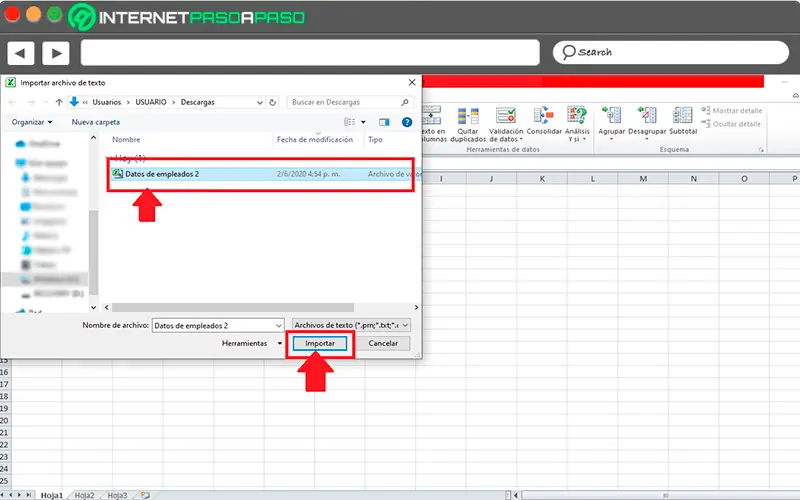
Task: Switch to the Hoja3 sheet tab
Action: 117,495
